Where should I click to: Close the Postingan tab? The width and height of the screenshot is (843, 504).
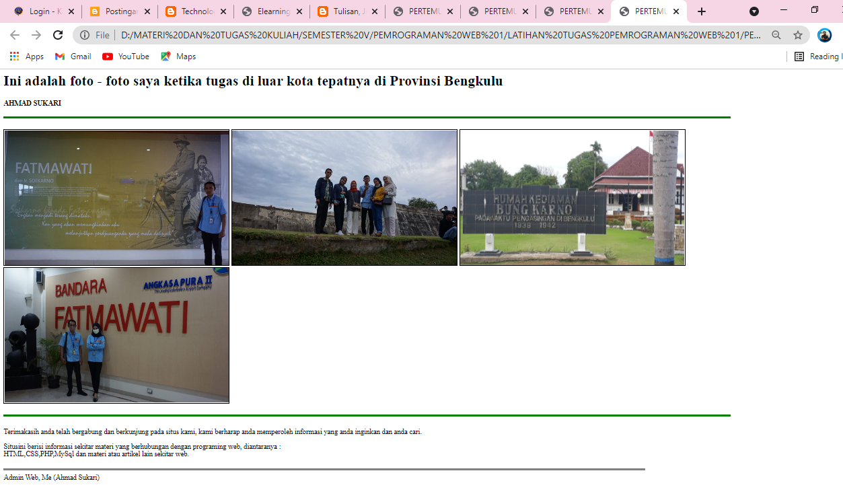tap(147, 11)
